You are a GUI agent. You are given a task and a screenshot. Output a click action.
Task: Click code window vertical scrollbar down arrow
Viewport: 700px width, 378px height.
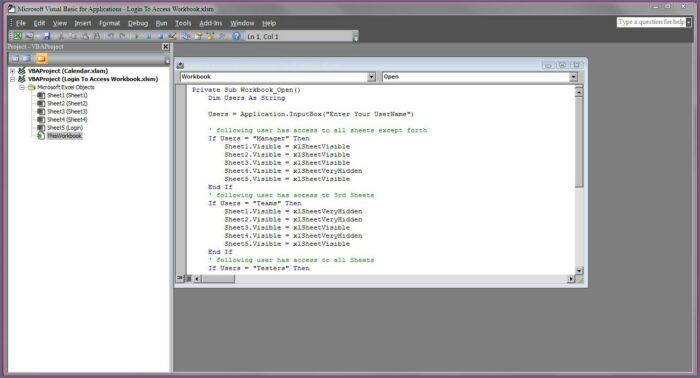point(579,270)
